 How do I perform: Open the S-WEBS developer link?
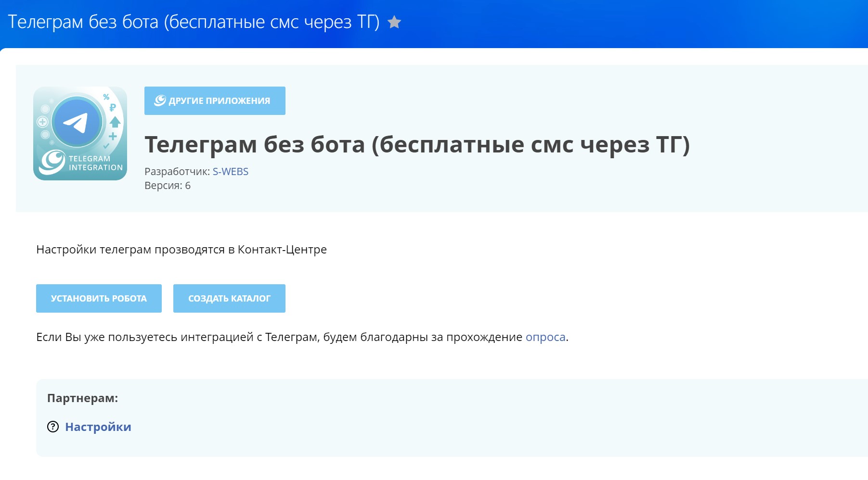click(x=230, y=172)
